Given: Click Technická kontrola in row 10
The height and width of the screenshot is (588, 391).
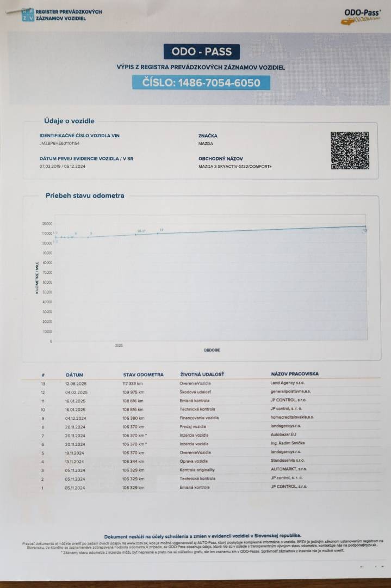Looking at the screenshot, I should 197,409.
